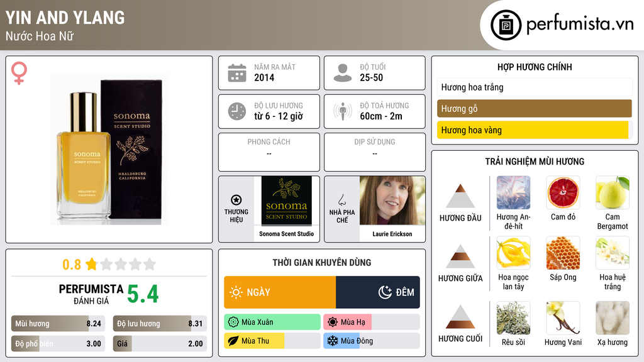Click the star badge icon above Thương hiệu
The width and height of the screenshot is (644, 362).
pos(236,200)
